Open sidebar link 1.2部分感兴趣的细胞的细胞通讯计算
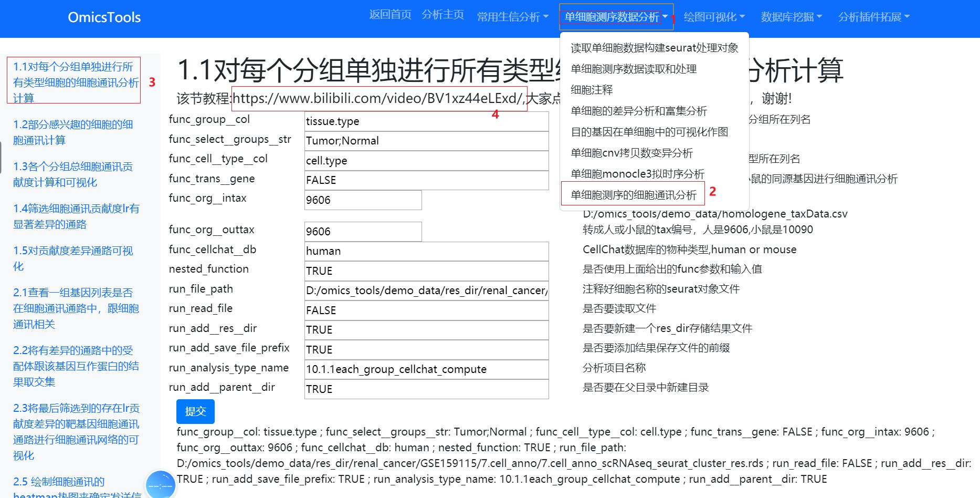The image size is (980, 498). click(73, 132)
